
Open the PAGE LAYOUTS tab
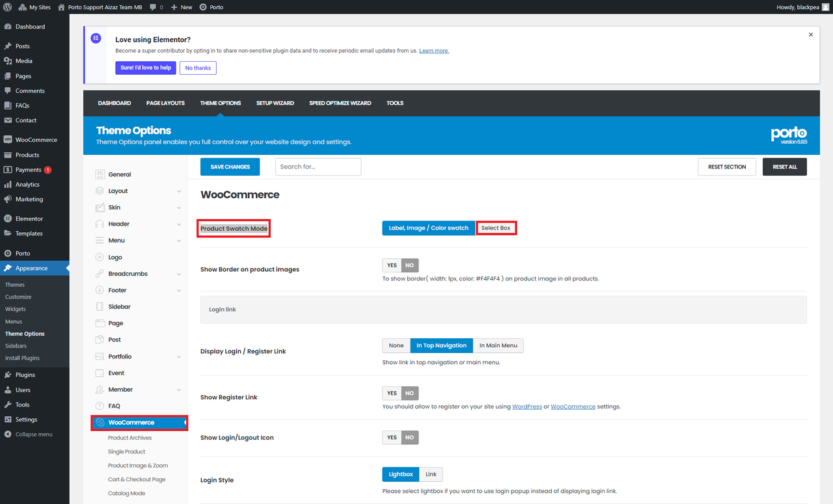[x=165, y=103]
